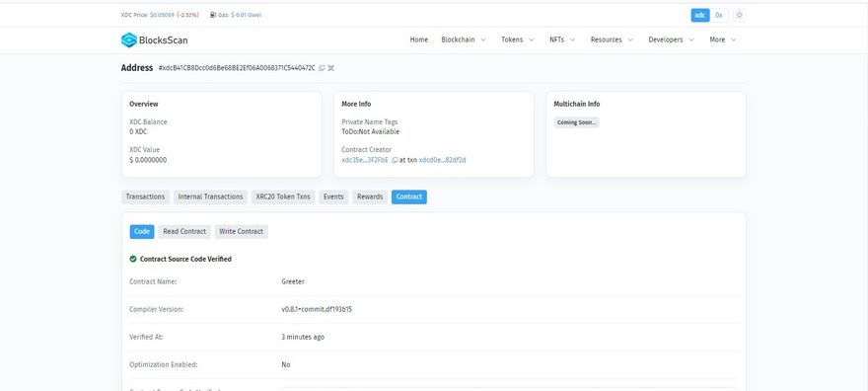868x391 pixels.
Task: Expand the Developers menu
Action: [x=671, y=39]
